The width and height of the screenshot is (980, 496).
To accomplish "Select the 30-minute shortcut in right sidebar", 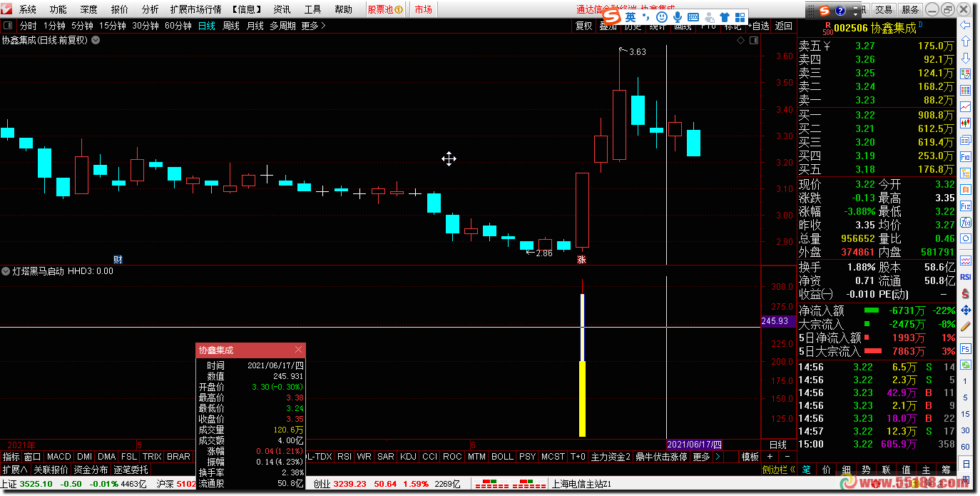I will click(965, 430).
